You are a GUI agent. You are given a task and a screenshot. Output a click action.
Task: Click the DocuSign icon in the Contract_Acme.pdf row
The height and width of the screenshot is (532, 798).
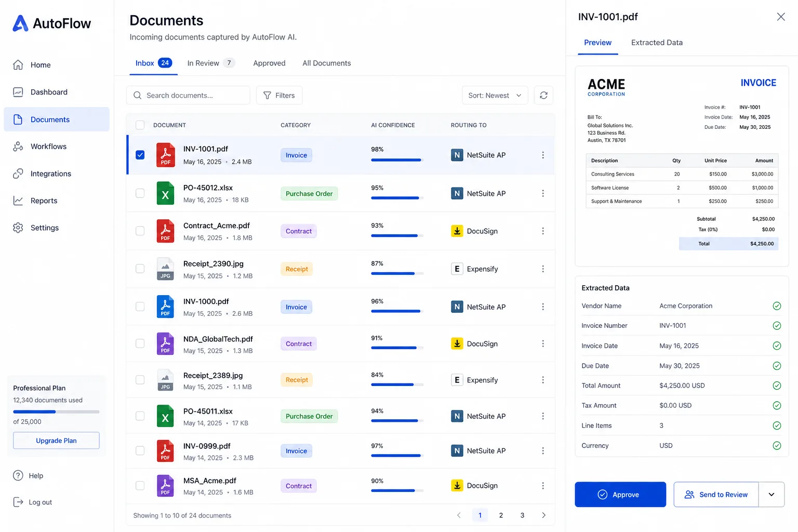[x=457, y=231]
